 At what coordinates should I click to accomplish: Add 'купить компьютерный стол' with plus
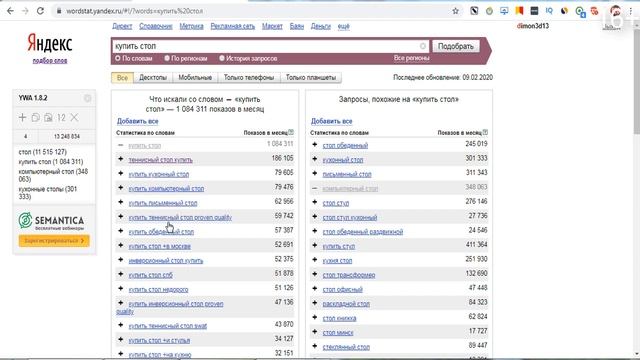pos(120,188)
